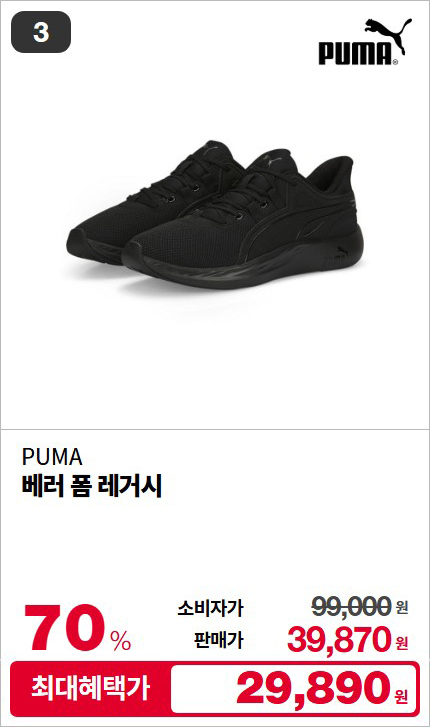Image resolution: width=430 pixels, height=727 pixels.
Task: Click the crossed-out 99,000원 price
Action: click(359, 606)
